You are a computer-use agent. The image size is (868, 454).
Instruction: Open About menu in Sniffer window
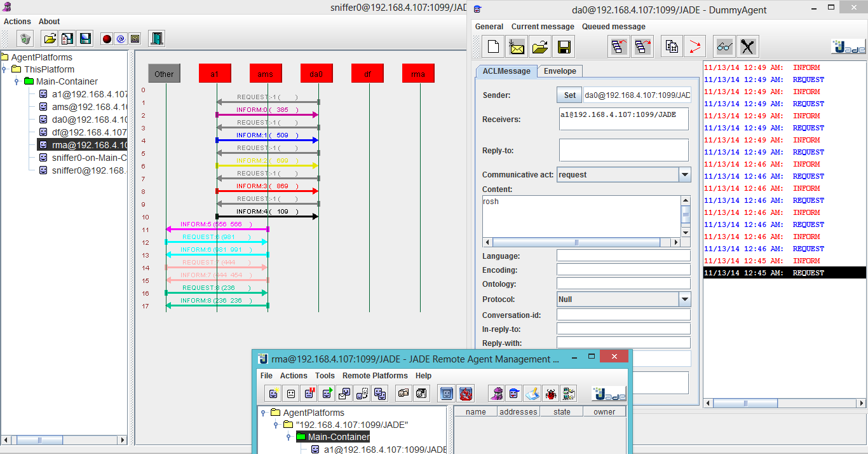[49, 22]
